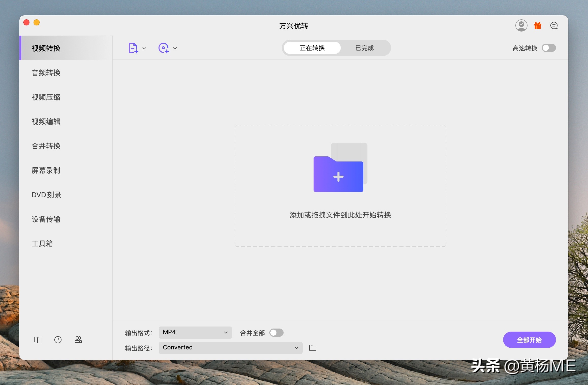
Task: Click the 全部开始 button
Action: [529, 339]
